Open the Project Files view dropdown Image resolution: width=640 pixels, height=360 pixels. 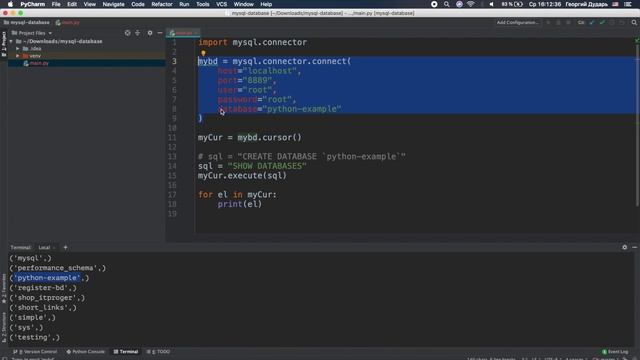click(32, 33)
